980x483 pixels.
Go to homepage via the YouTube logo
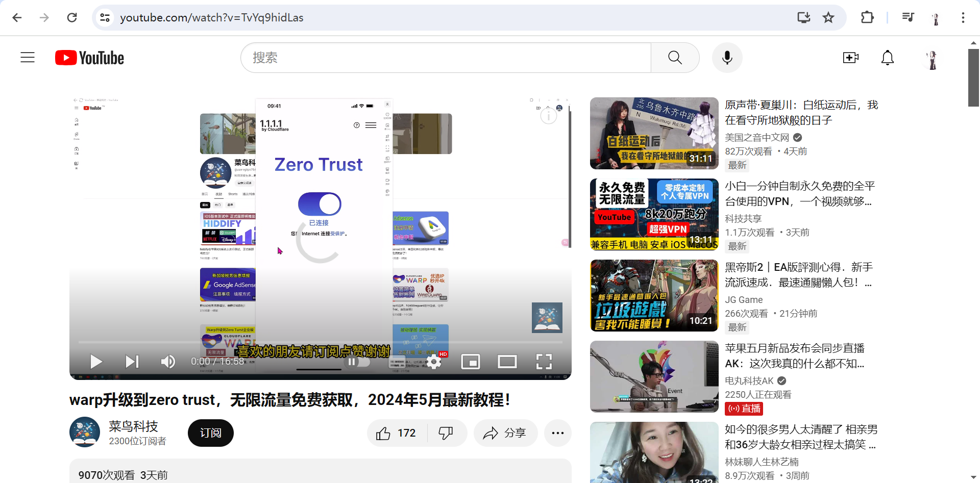click(x=89, y=58)
